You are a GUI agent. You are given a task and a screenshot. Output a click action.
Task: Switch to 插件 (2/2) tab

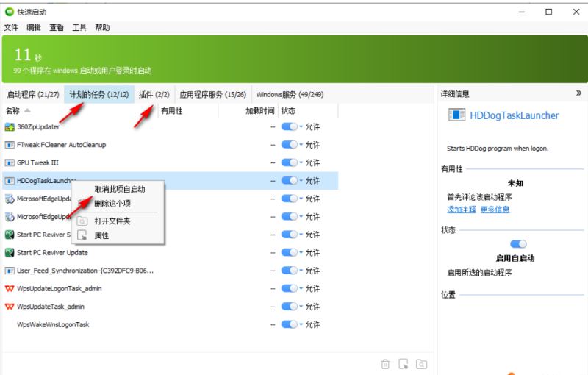coord(154,95)
